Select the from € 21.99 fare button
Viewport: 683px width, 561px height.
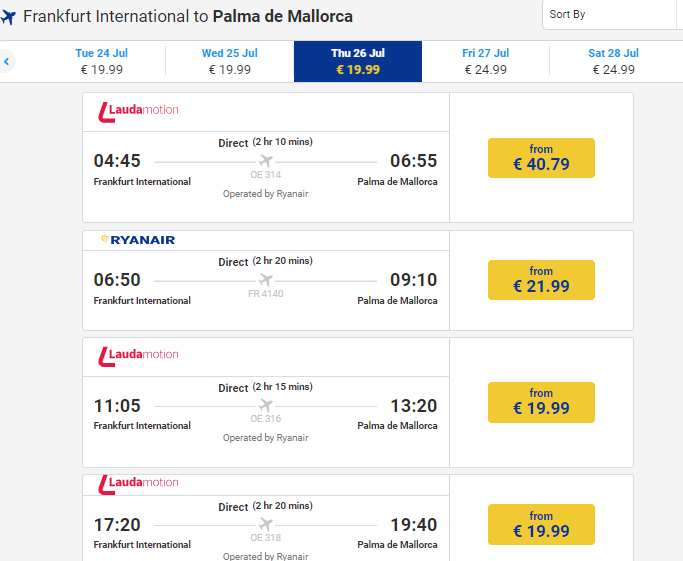[541, 280]
